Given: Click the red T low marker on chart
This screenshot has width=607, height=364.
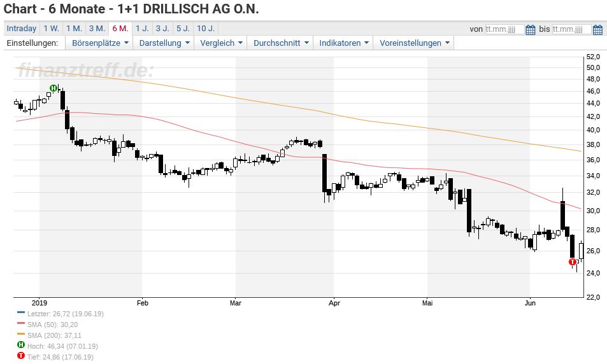Looking at the screenshot, I should click(573, 262).
